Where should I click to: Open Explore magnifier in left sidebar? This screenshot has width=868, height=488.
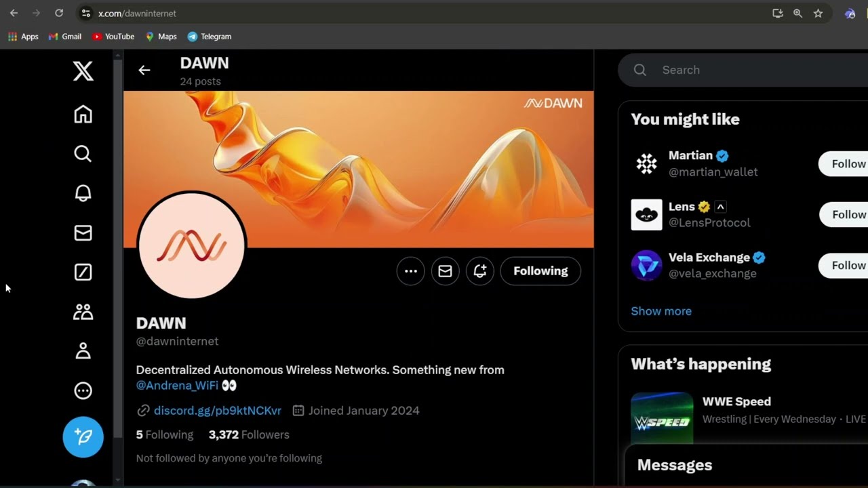click(x=83, y=154)
